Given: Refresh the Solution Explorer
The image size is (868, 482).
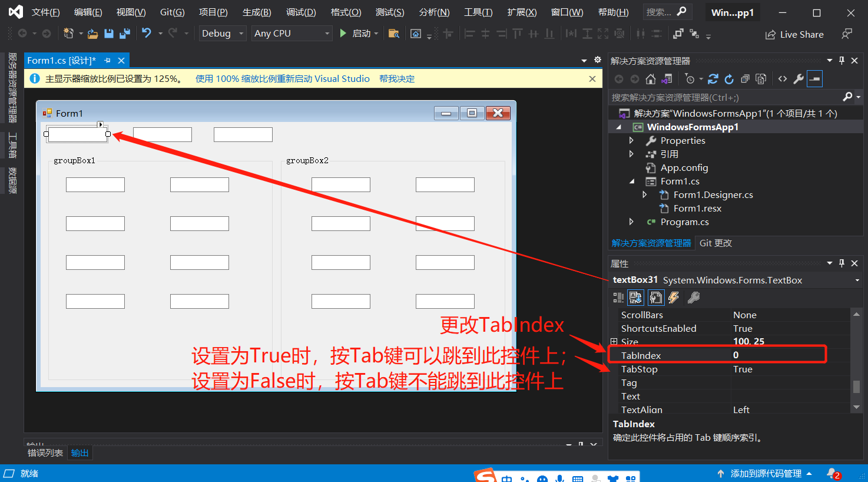Looking at the screenshot, I should 729,78.
